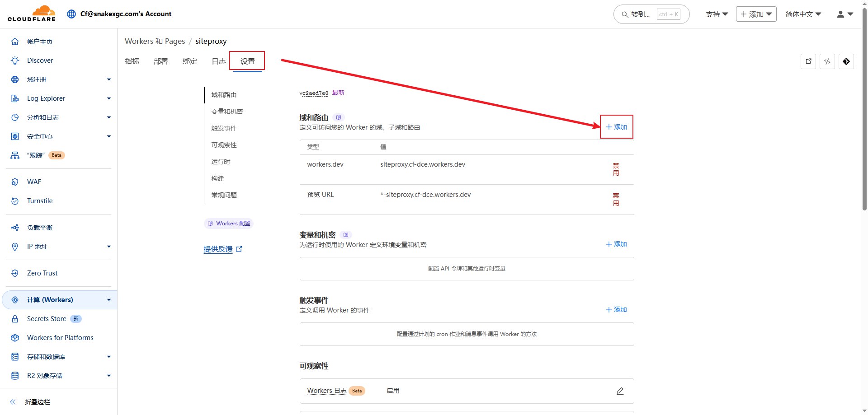Expand the 存储和数据库 submenu arrow
Screen dimensions: 868x415
[x=109, y=357]
